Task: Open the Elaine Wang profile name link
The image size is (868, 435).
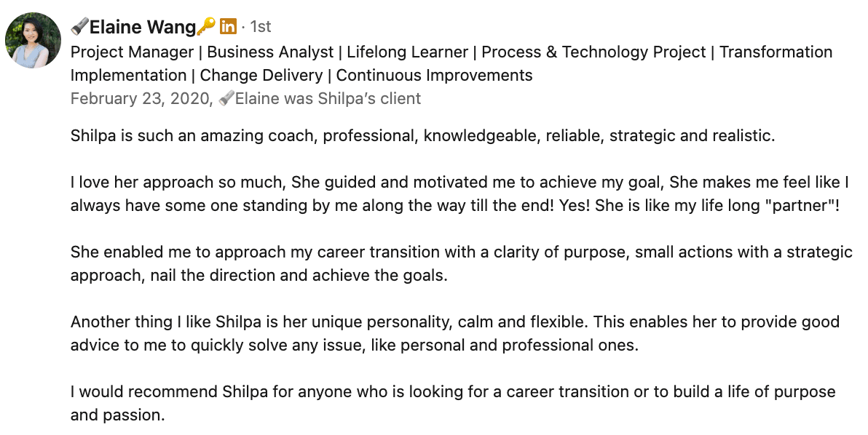Action: [143, 27]
